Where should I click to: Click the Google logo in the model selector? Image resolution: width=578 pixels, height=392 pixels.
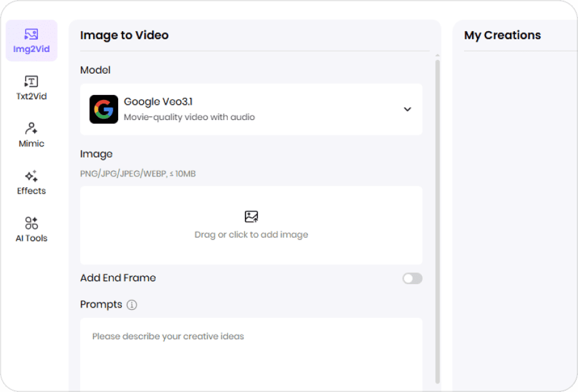(x=103, y=109)
